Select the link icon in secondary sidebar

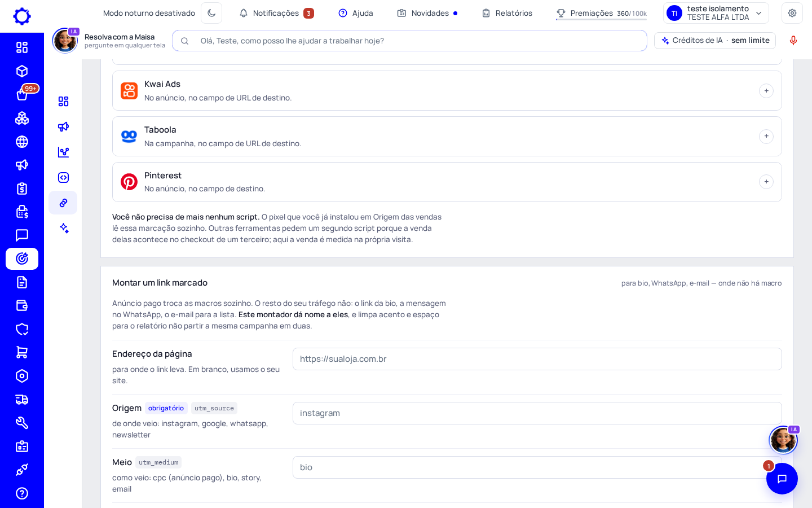[63, 203]
